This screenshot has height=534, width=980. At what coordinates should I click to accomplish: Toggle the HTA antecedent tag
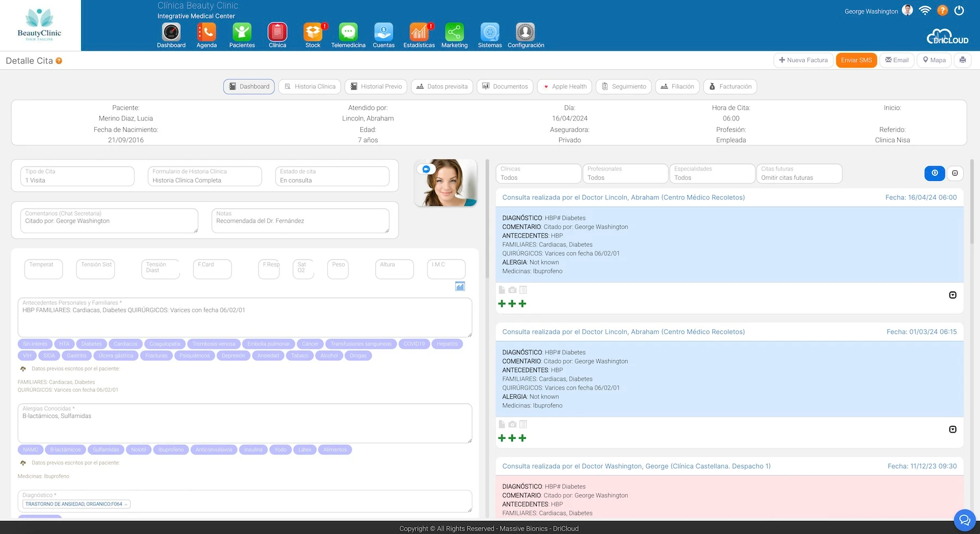click(64, 344)
